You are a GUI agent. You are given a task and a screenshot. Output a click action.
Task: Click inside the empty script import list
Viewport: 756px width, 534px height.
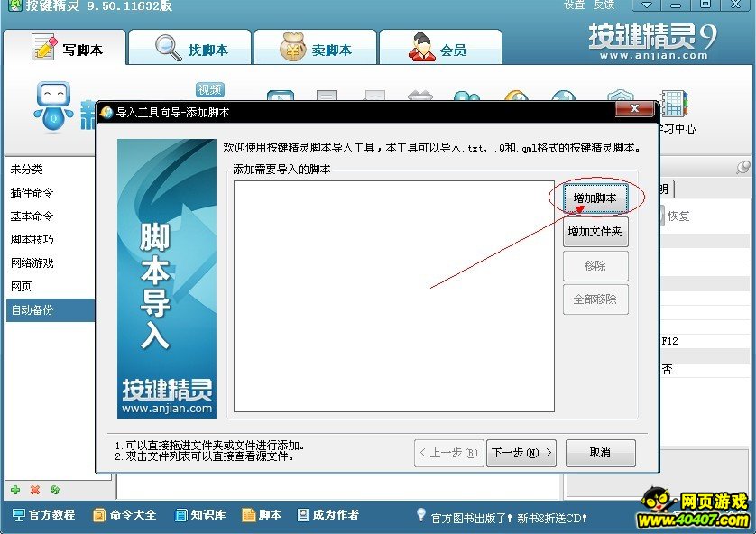coord(394,297)
